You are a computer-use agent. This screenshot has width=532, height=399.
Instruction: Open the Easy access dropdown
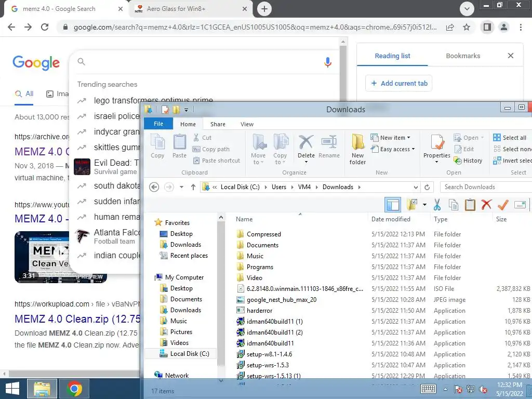coord(393,149)
